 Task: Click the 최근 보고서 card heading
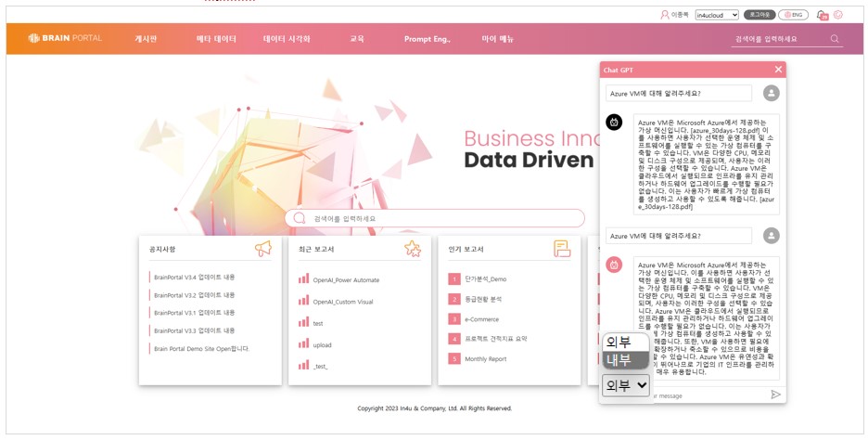coord(316,250)
